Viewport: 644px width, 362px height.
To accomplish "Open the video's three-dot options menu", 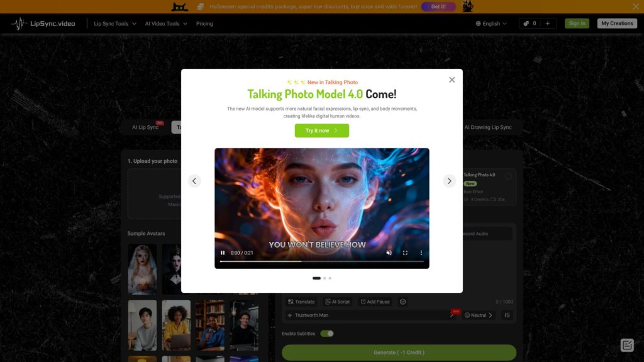I will [x=421, y=253].
